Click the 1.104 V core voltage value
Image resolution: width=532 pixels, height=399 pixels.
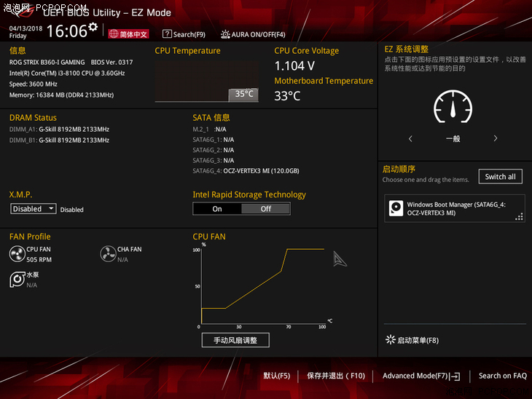pos(294,66)
